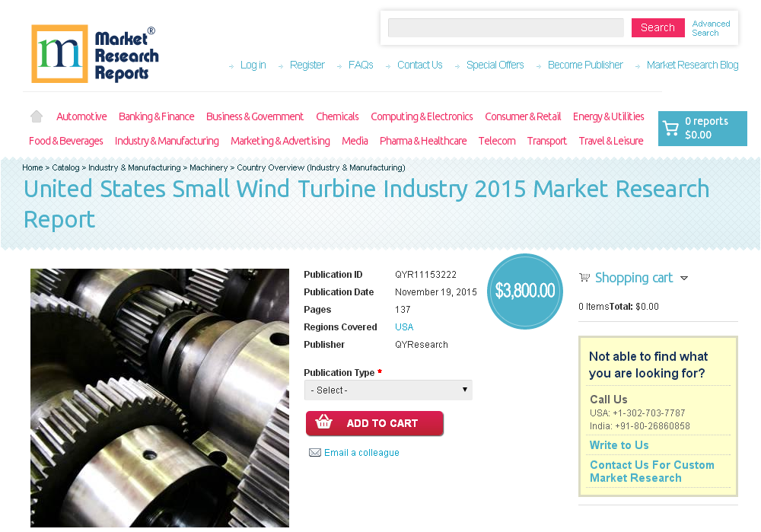Click the report title heading
Screen dimensions: 761x532
(367, 204)
